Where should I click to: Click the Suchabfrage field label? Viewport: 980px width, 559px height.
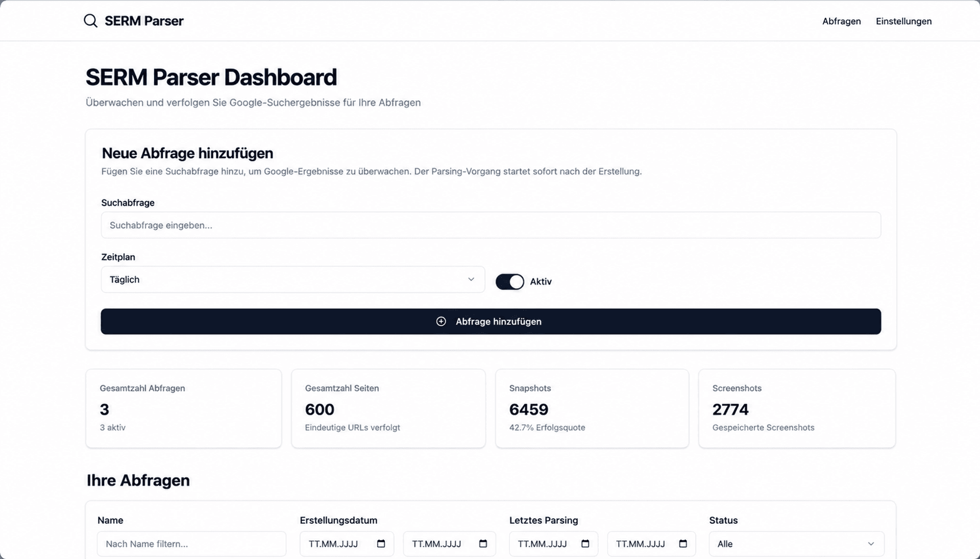128,203
